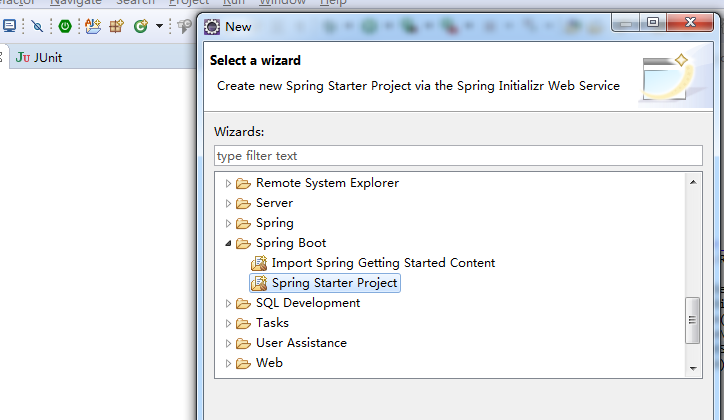Click the Remote System Explorer folder icon
This screenshot has width=724, height=420.
point(243,184)
